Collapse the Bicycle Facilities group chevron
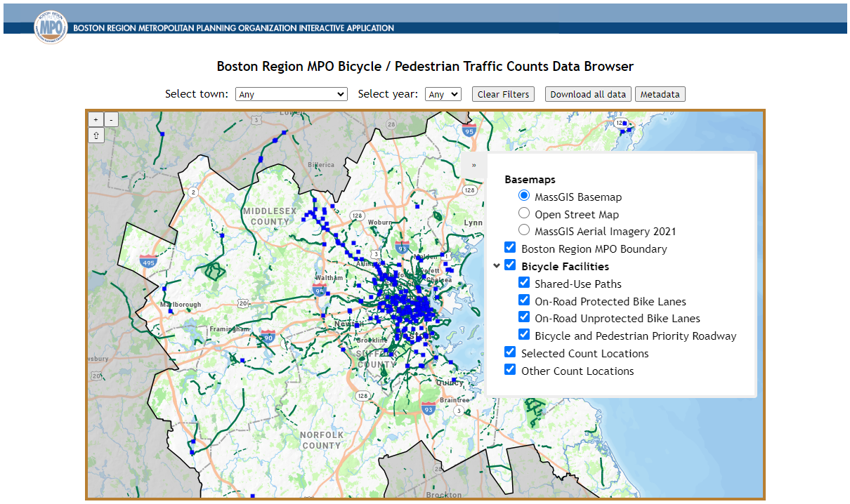This screenshot has height=504, width=850. tap(497, 266)
